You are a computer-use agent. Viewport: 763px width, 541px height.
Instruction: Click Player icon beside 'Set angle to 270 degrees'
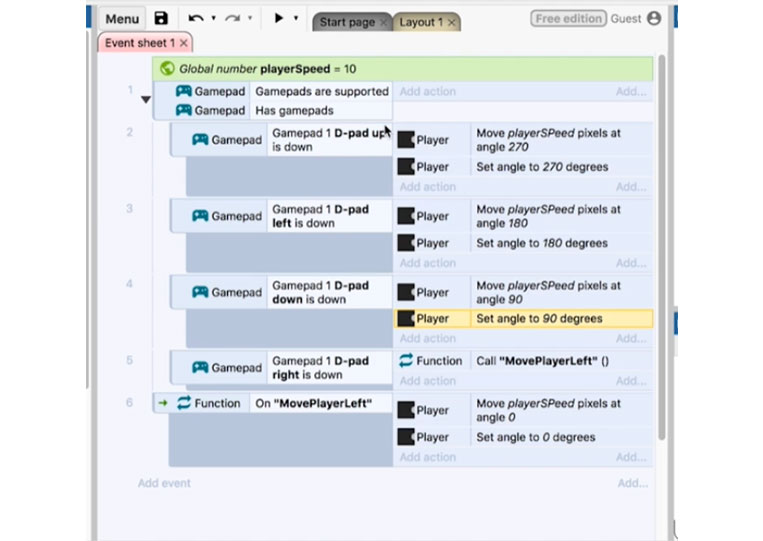(406, 166)
